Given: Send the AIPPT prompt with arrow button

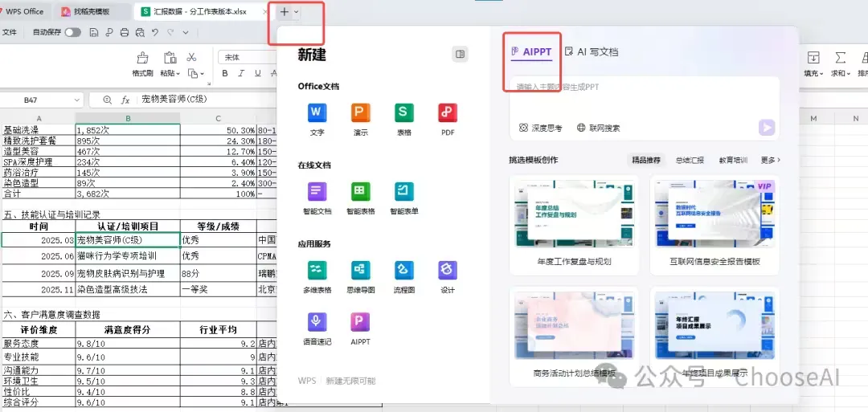Looking at the screenshot, I should coord(767,127).
